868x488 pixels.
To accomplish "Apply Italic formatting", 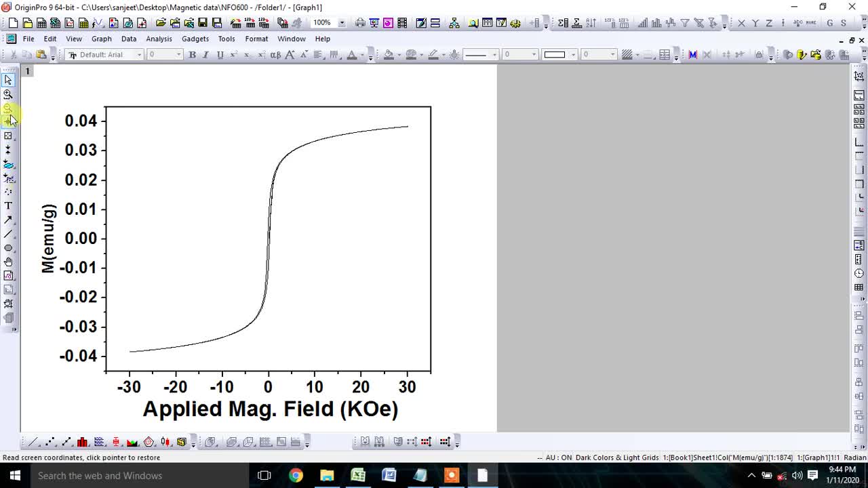I will click(205, 55).
